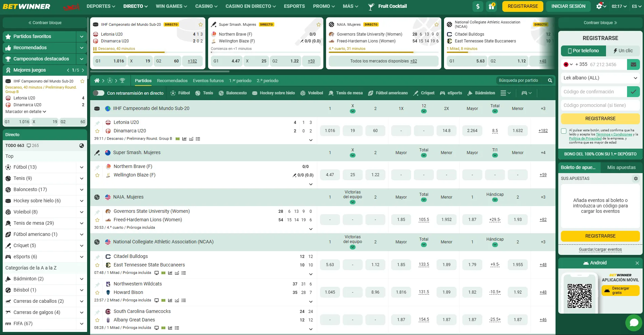Favorite Letonia U20 vs Dinamarca U20 row
The height and width of the screenshot is (335, 644).
pyautogui.click(x=97, y=131)
